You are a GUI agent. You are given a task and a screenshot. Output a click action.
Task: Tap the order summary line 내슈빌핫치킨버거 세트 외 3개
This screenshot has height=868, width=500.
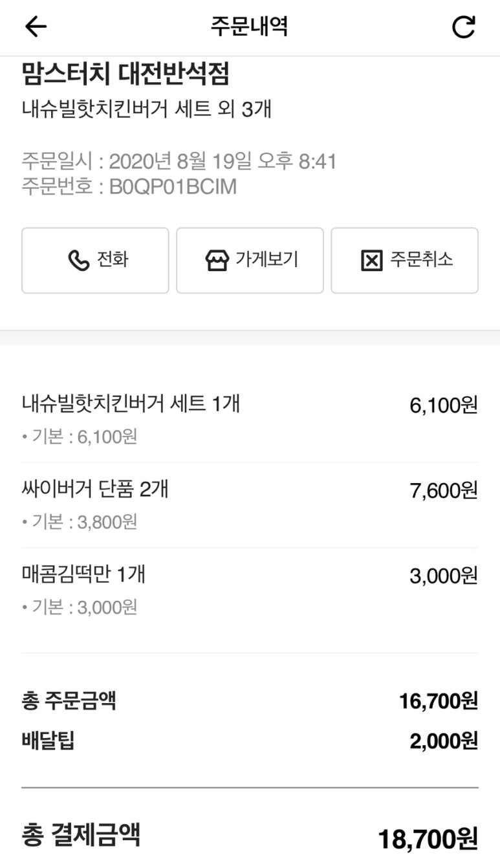click(x=146, y=109)
